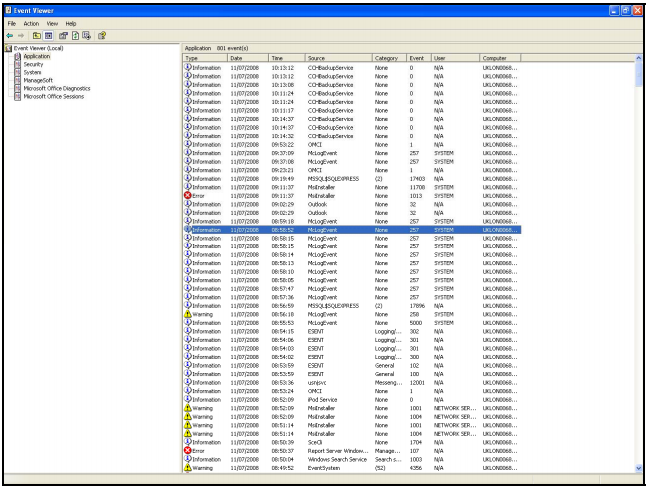Sort events by the Time column header
Image resolution: width=649 pixels, height=488 pixels.
pos(287,58)
